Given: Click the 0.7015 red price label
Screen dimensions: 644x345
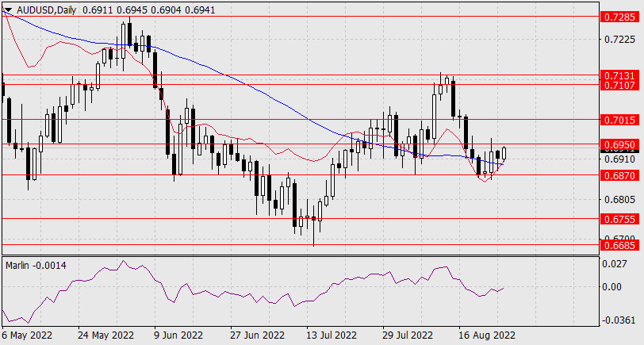Looking at the screenshot, I should tap(617, 120).
